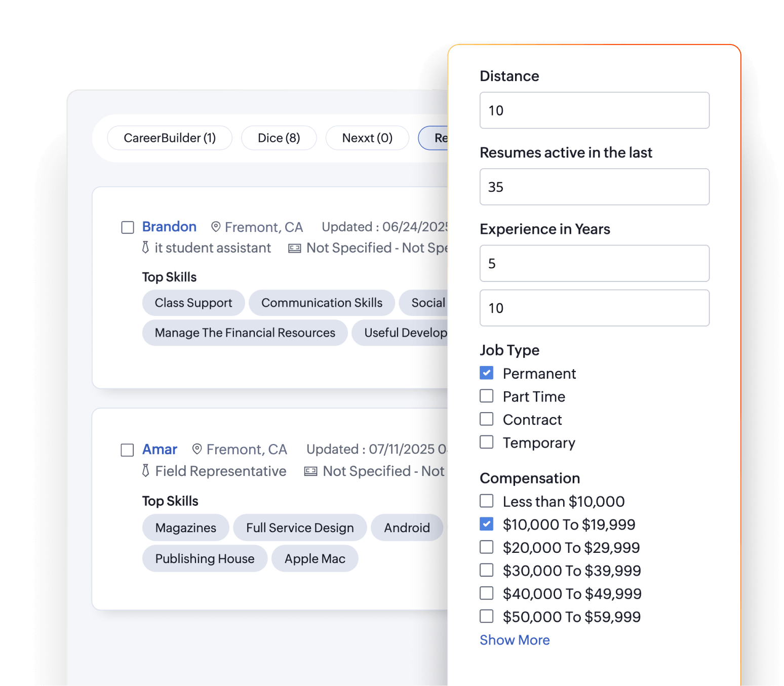Click the tie icon before it student assistant
The image size is (784, 686).
145,248
